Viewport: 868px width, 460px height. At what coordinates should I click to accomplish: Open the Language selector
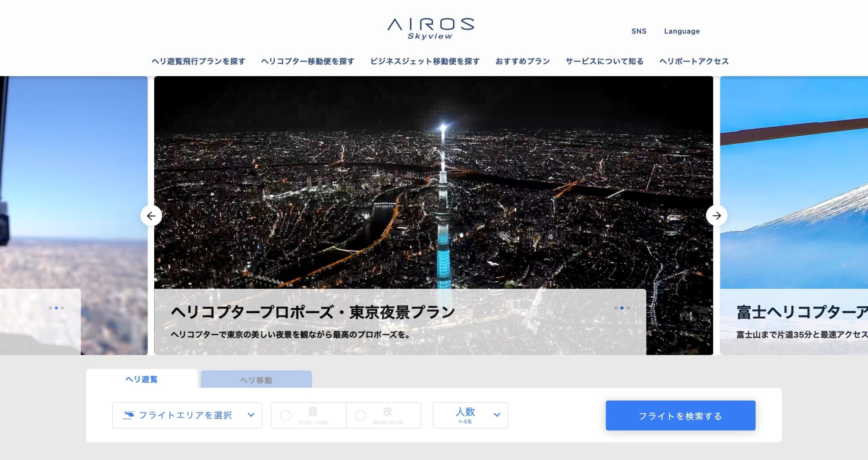coord(682,31)
